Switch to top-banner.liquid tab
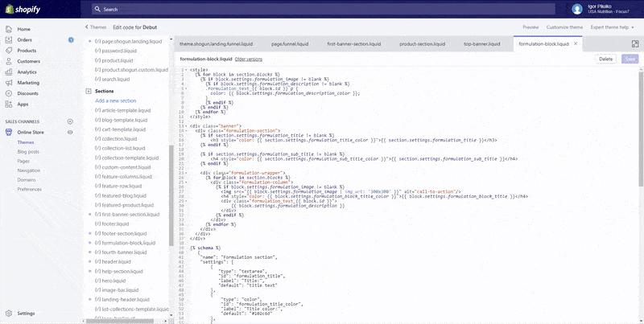This screenshot has height=324, width=644. [481, 44]
